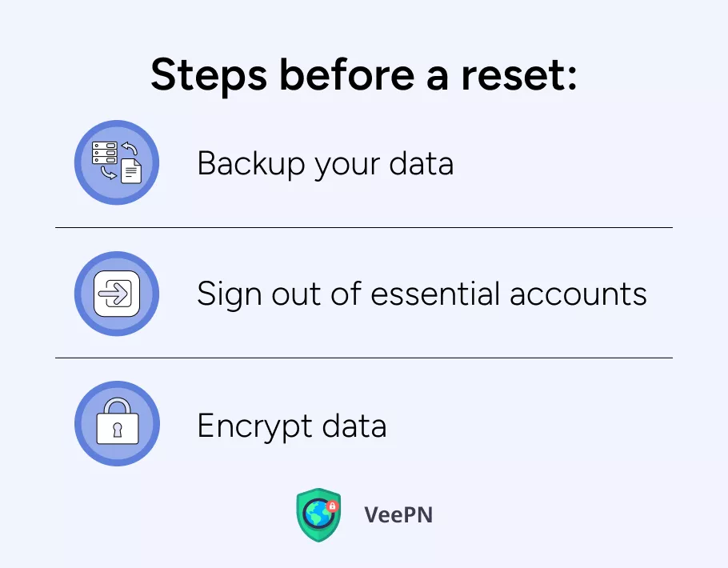
Task: Click the padlock encrypt icon
Action: 117,424
